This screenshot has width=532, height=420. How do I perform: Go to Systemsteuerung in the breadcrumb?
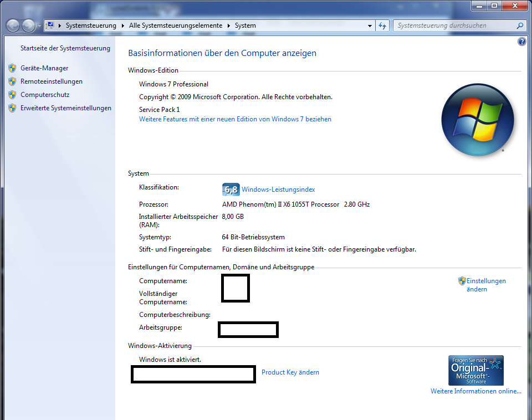point(91,25)
